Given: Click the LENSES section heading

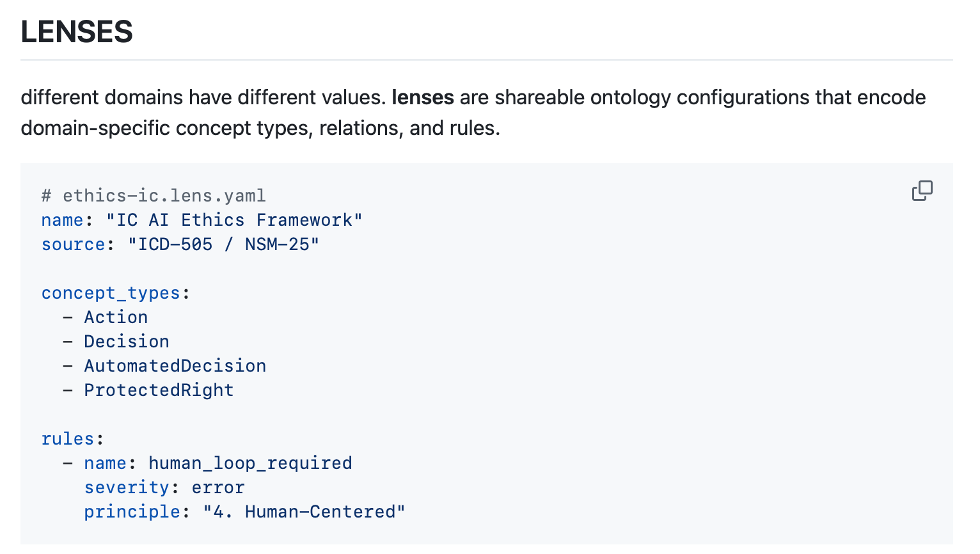Looking at the screenshot, I should pos(77,32).
